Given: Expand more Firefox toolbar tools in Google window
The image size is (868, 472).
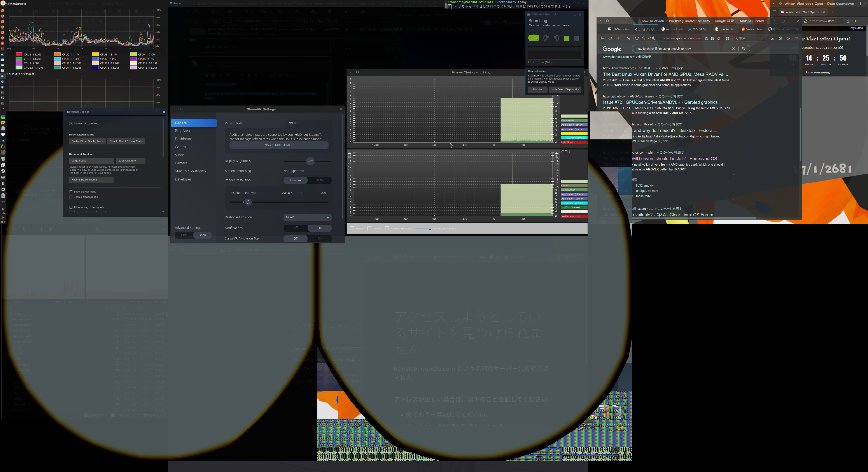Looking at the screenshot, I should click(788, 38).
